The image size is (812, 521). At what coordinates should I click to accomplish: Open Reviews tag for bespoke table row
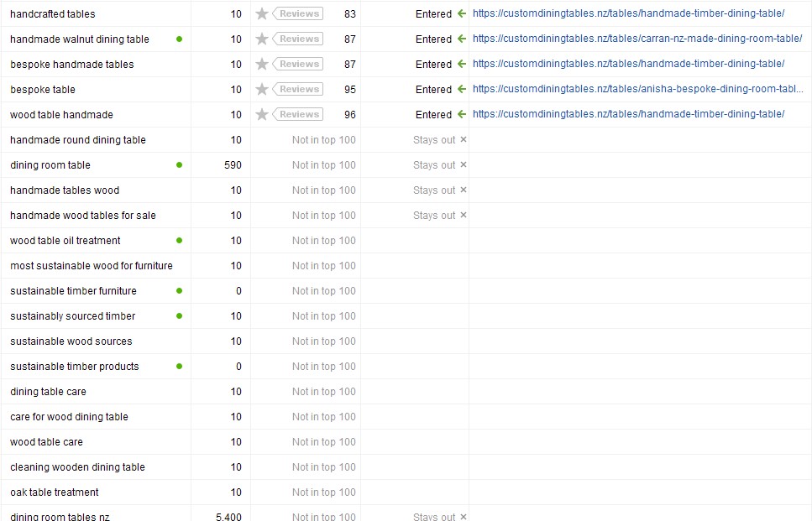point(298,90)
